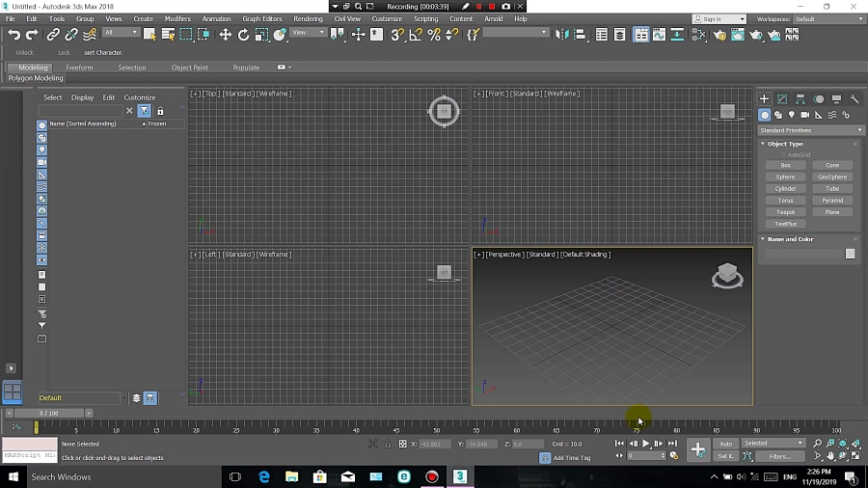Image resolution: width=868 pixels, height=488 pixels.
Task: Toggle the AutoGrid checkbox
Action: click(x=784, y=155)
